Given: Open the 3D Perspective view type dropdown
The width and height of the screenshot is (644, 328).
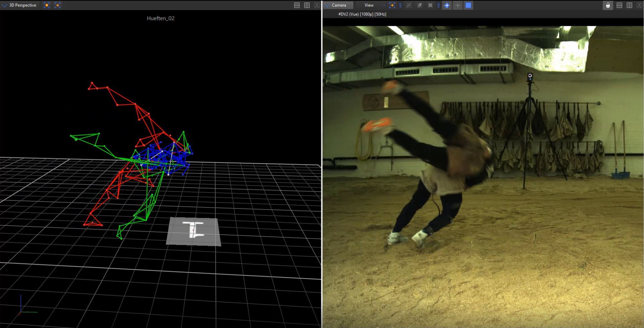Looking at the screenshot, I should (x=5, y=5).
